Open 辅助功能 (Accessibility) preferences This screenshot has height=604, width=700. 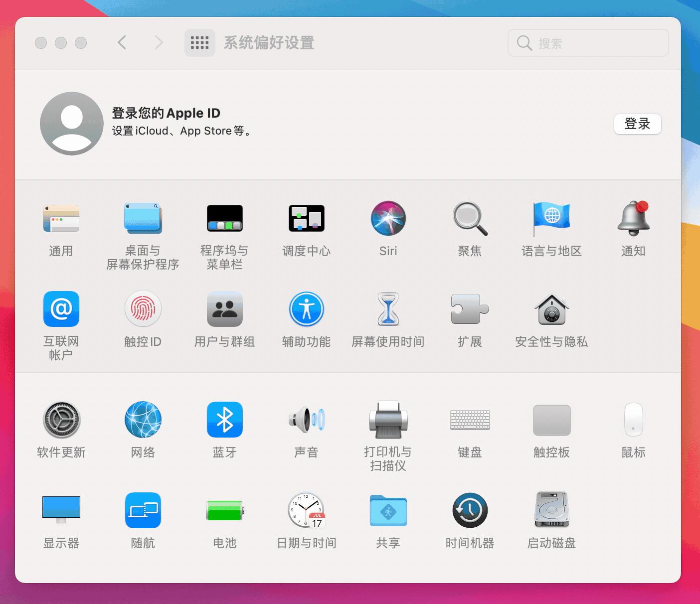pyautogui.click(x=307, y=309)
